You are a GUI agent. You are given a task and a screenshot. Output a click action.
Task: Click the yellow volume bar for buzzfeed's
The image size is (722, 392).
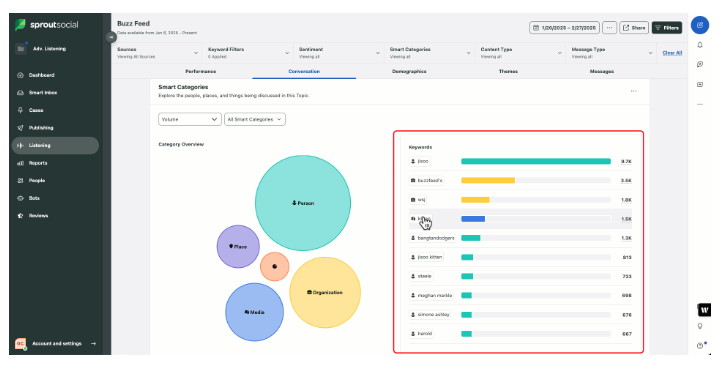488,181
